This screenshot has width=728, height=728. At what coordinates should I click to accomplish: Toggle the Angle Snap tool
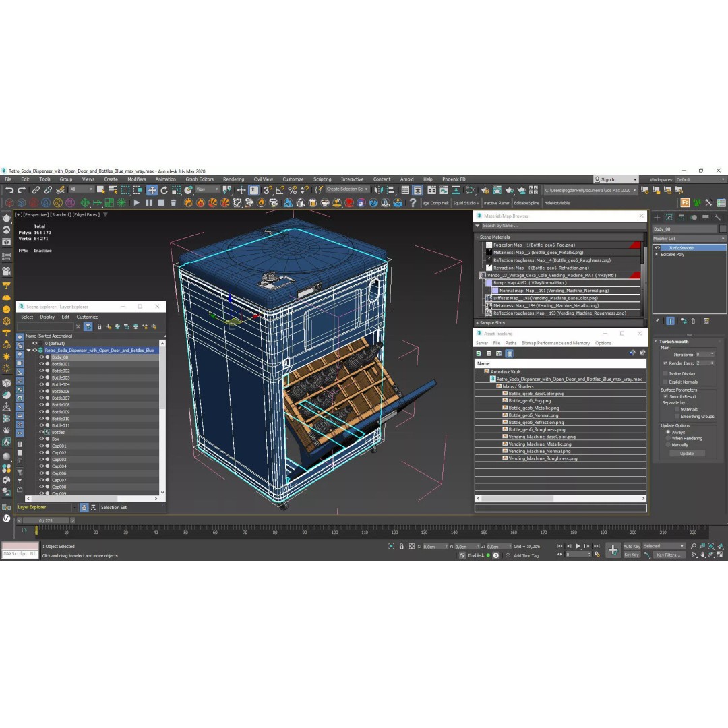tap(280, 190)
